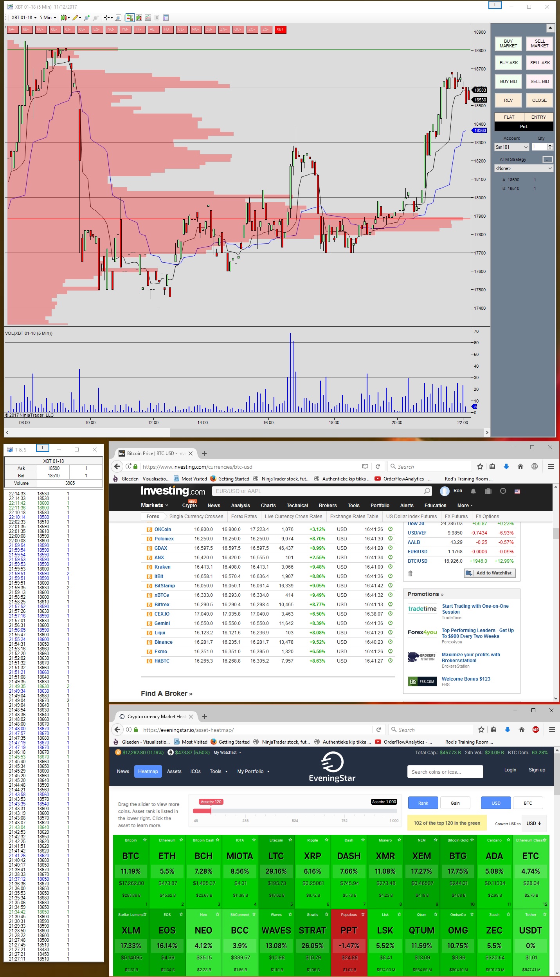Click the back arrow in the EveningStar browser
560x977 pixels.
tap(117, 730)
